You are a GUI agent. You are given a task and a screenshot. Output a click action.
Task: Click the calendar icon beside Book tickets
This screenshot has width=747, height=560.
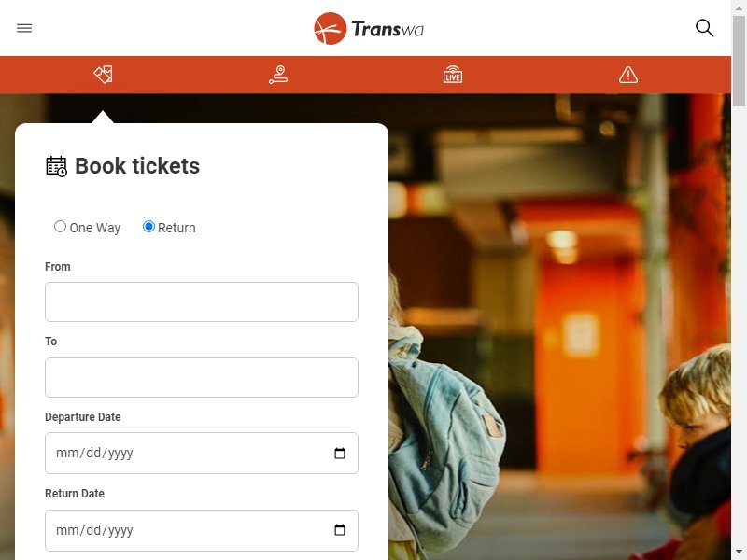(56, 166)
